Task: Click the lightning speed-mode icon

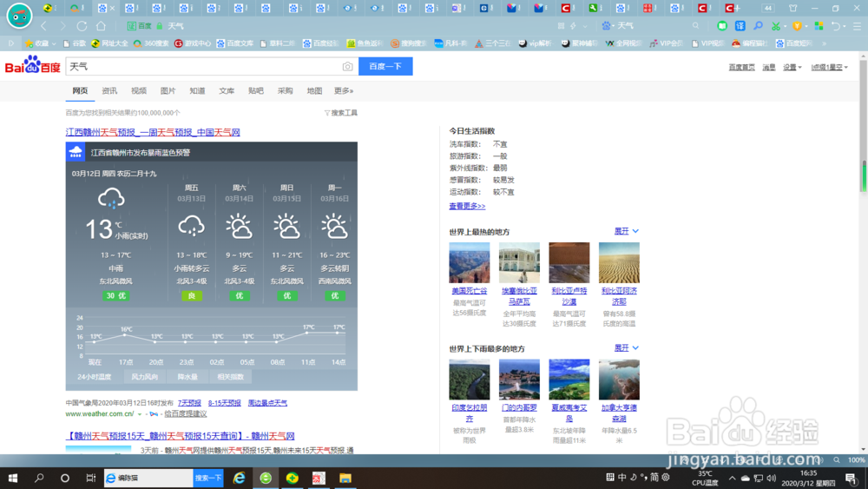Action: (574, 26)
